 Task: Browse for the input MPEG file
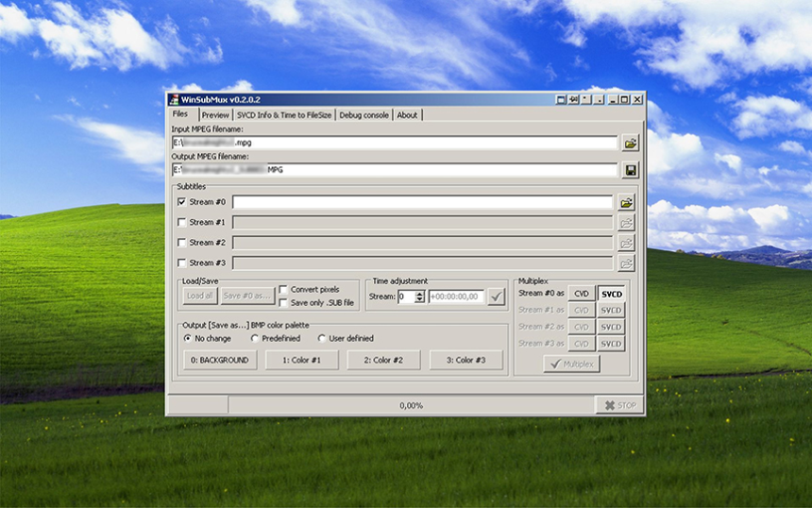pos(630,144)
